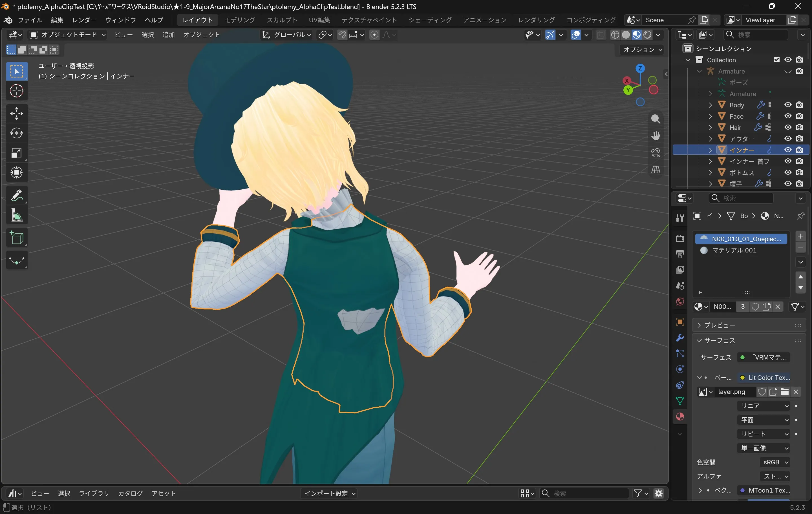Toggle the camera view icon
Screen dimensions: 812x514
656,153
